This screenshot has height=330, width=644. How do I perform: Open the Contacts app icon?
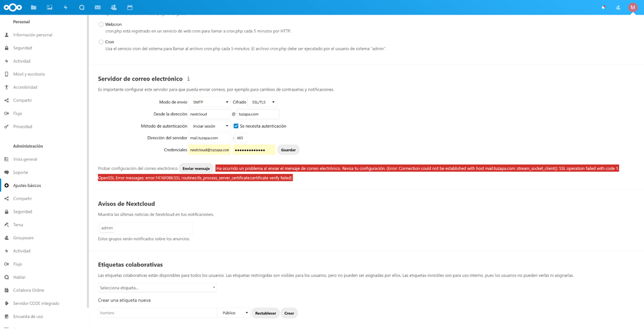(x=114, y=8)
